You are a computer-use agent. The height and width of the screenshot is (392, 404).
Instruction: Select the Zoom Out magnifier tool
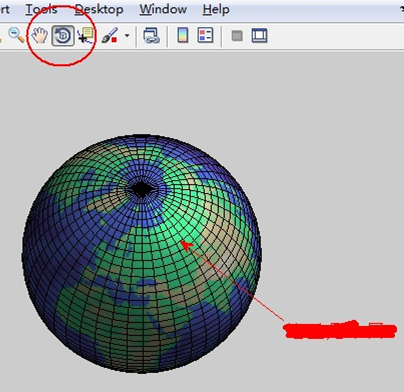(x=16, y=35)
